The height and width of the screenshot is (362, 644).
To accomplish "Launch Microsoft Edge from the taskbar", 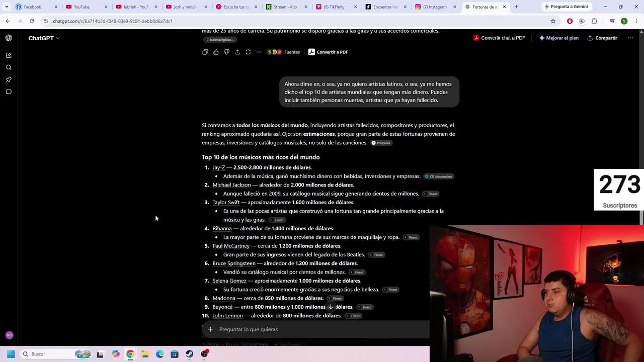I will click(x=159, y=354).
